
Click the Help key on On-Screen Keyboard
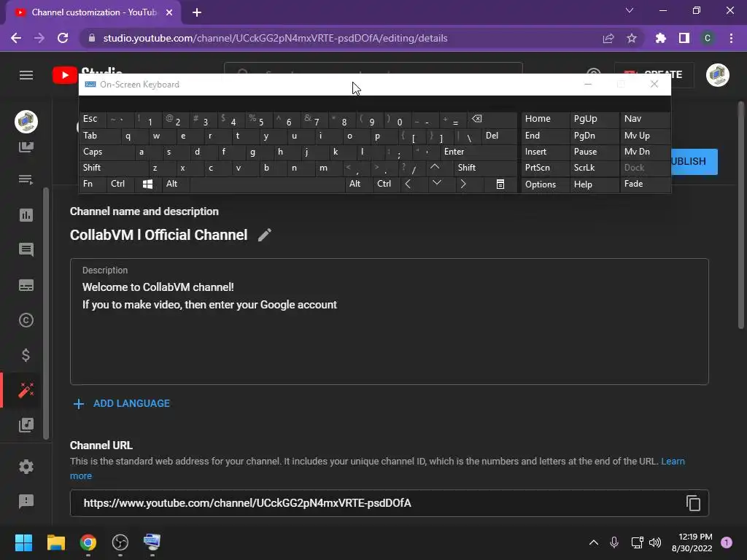pyautogui.click(x=595, y=184)
